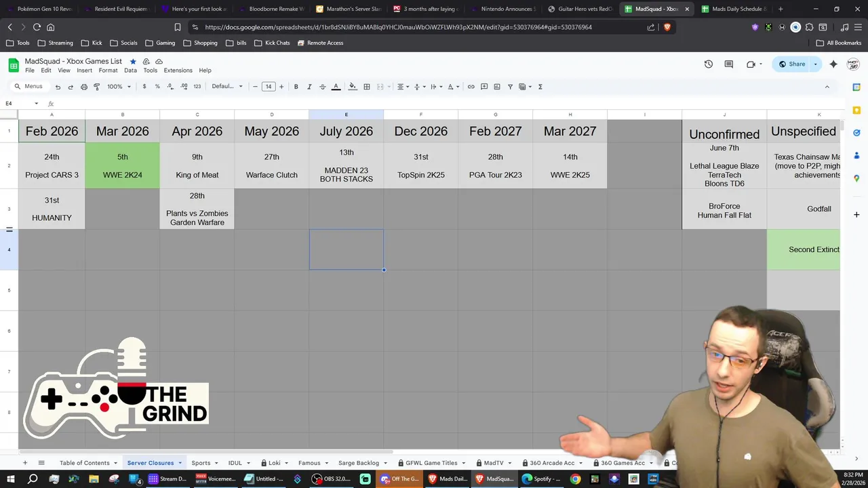This screenshot has height=488, width=868.
Task: Open filter views dropdown
Action: (x=525, y=87)
